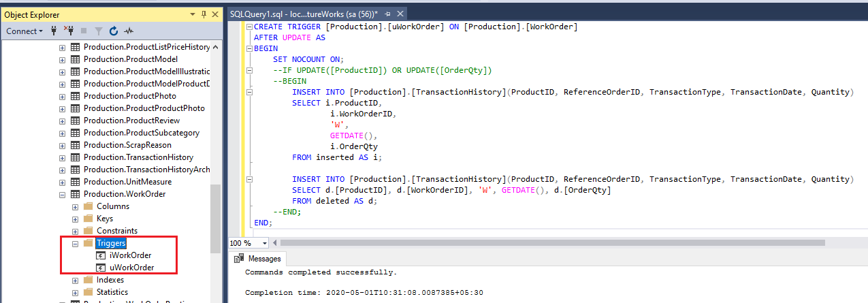Image resolution: width=868 pixels, height=303 pixels.
Task: Open Activity Monitor from Object Explorer toolbar
Action: 129,31
